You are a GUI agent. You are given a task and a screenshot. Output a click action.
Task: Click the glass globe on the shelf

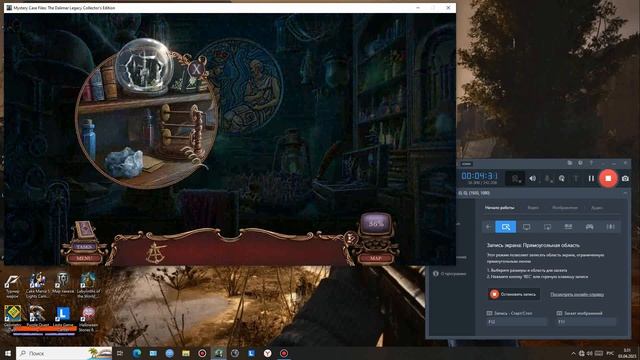point(143,67)
